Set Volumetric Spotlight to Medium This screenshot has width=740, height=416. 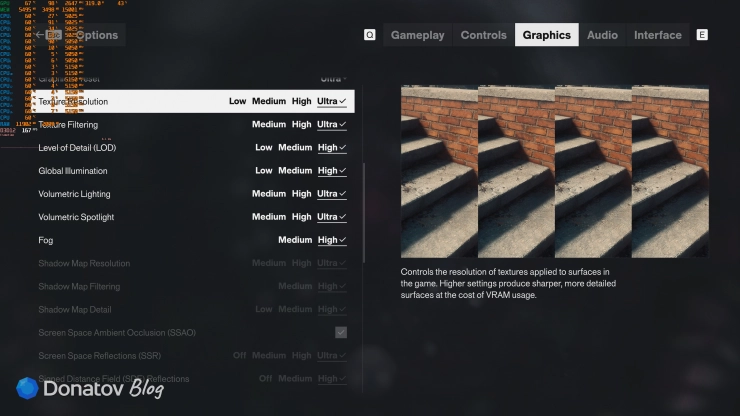pos(269,217)
